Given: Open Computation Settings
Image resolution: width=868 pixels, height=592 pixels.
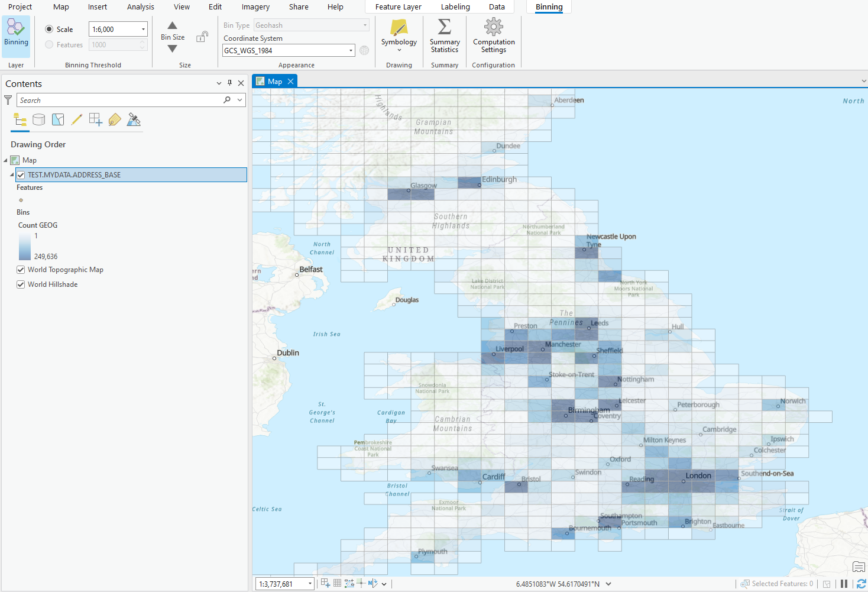Looking at the screenshot, I should tap(493, 37).
